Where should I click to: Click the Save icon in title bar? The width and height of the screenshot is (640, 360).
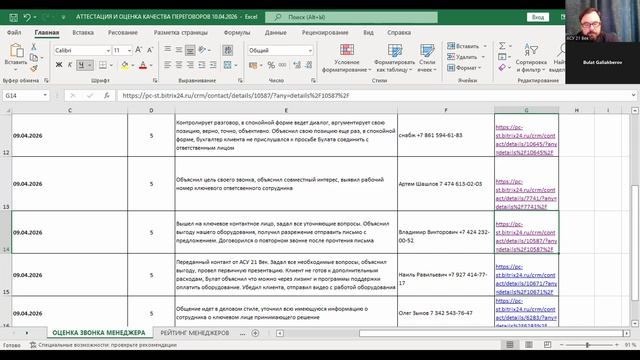(13, 17)
